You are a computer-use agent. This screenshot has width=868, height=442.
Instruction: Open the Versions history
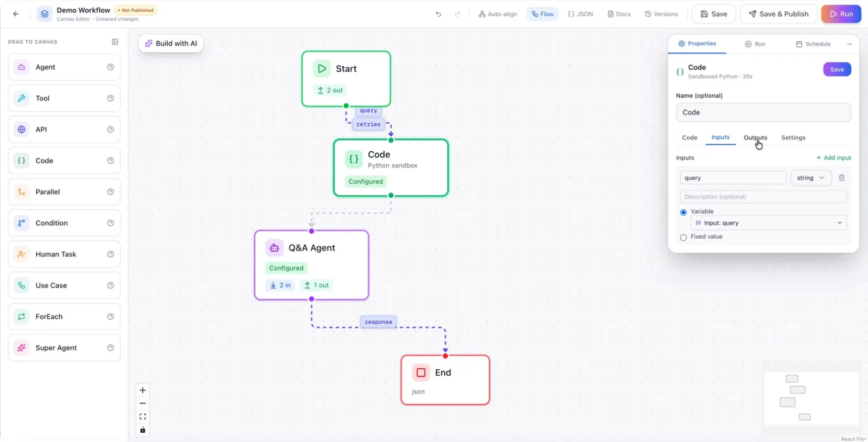pyautogui.click(x=661, y=14)
